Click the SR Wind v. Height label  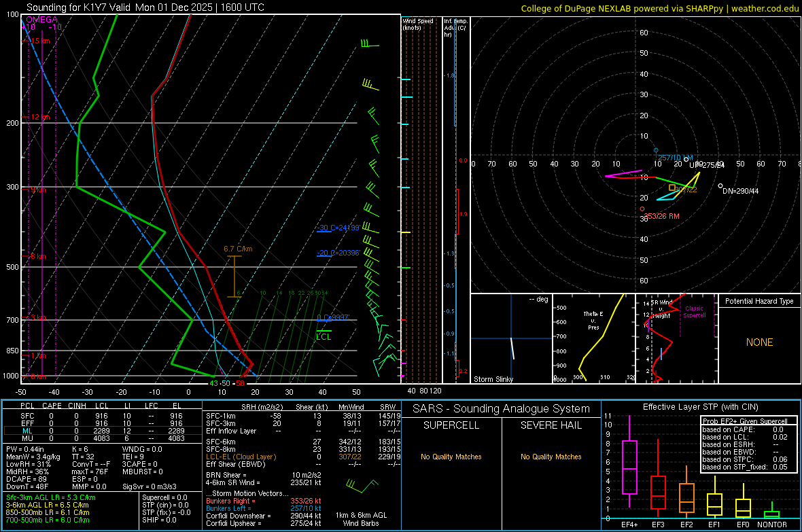pyautogui.click(x=661, y=309)
